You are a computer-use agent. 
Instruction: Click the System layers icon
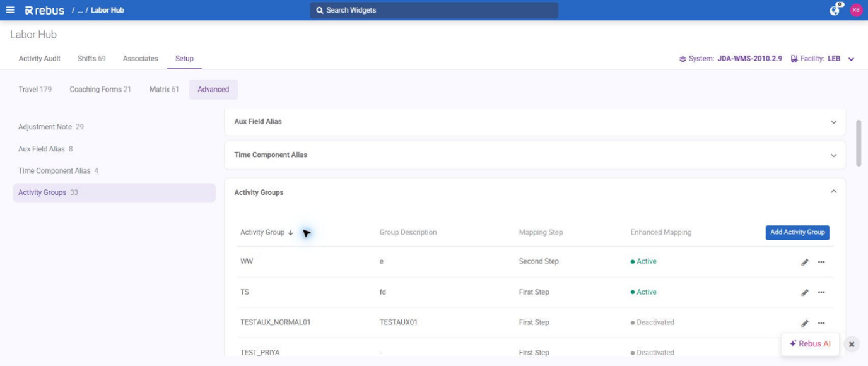coord(683,59)
